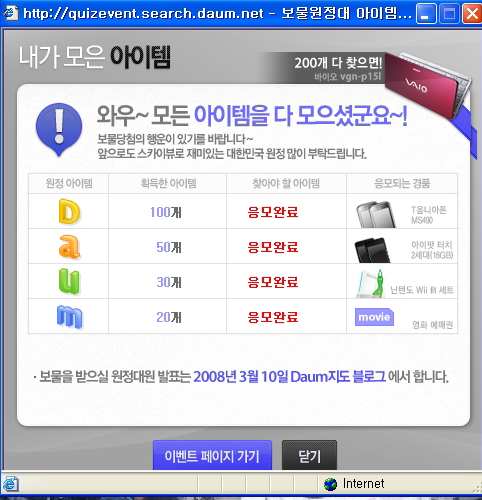Click the T옴니아폰 phone prize image
The width and height of the screenshot is (482, 500).
pos(376,214)
